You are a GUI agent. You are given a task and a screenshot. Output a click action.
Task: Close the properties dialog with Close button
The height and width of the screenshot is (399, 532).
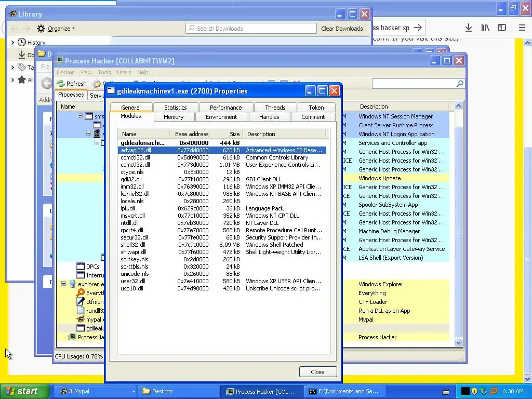317,372
